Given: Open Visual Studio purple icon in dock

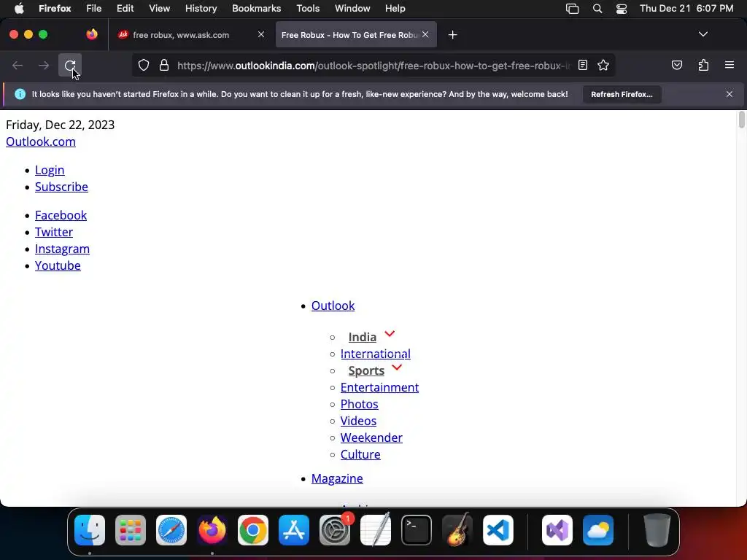Looking at the screenshot, I should coord(557,530).
